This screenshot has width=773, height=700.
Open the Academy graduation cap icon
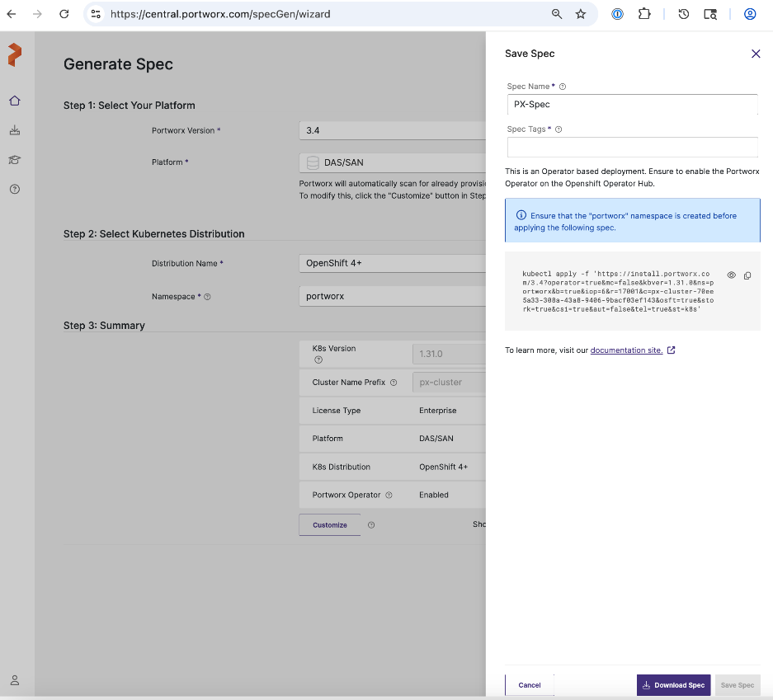pos(14,159)
